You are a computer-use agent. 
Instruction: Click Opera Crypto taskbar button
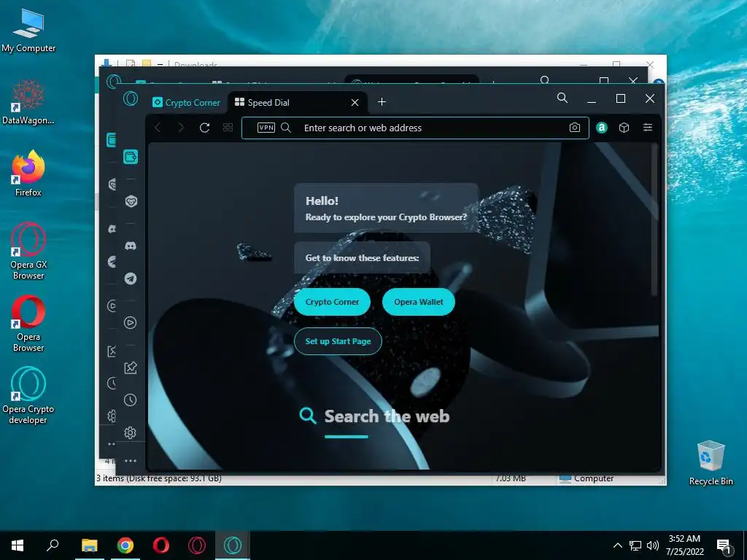(x=233, y=545)
